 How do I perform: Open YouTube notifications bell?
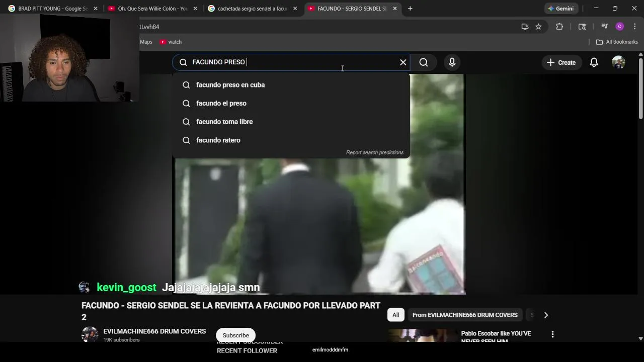click(x=594, y=62)
